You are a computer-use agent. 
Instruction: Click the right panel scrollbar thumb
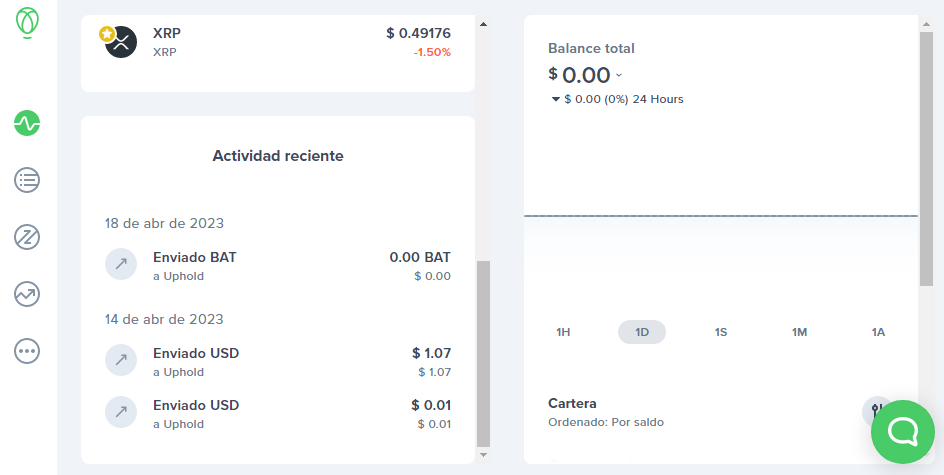tap(926, 159)
